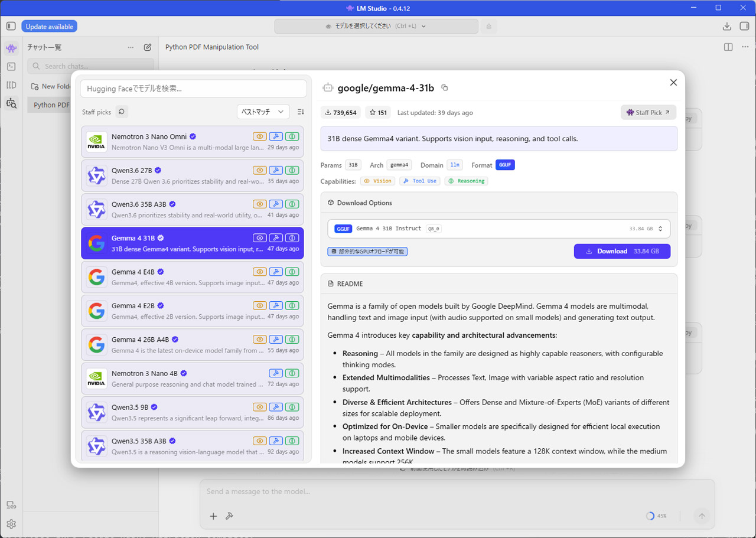Open the Downloads icon in top bar

[x=727, y=26]
